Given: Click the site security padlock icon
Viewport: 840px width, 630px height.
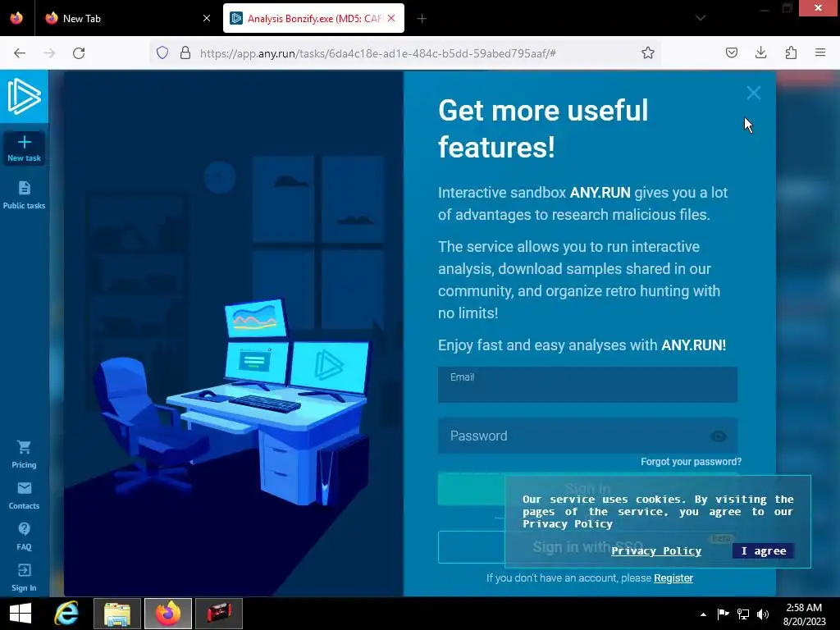Looking at the screenshot, I should pos(185,52).
